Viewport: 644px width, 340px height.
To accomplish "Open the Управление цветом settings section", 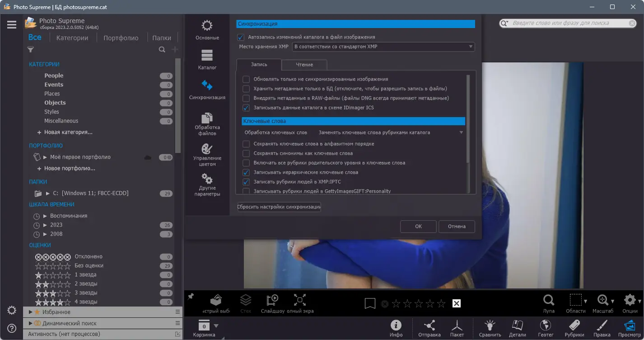I will click(x=207, y=155).
